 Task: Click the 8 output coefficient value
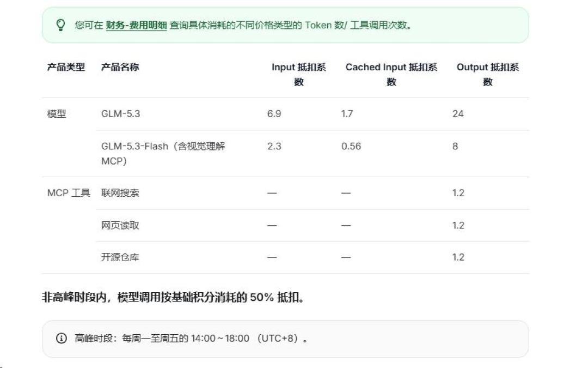point(455,146)
